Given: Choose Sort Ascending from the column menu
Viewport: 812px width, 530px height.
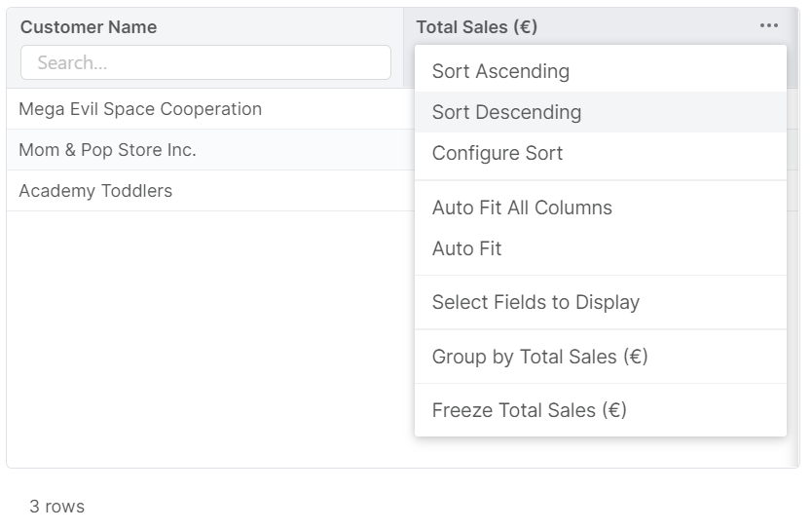Looking at the screenshot, I should (x=500, y=71).
